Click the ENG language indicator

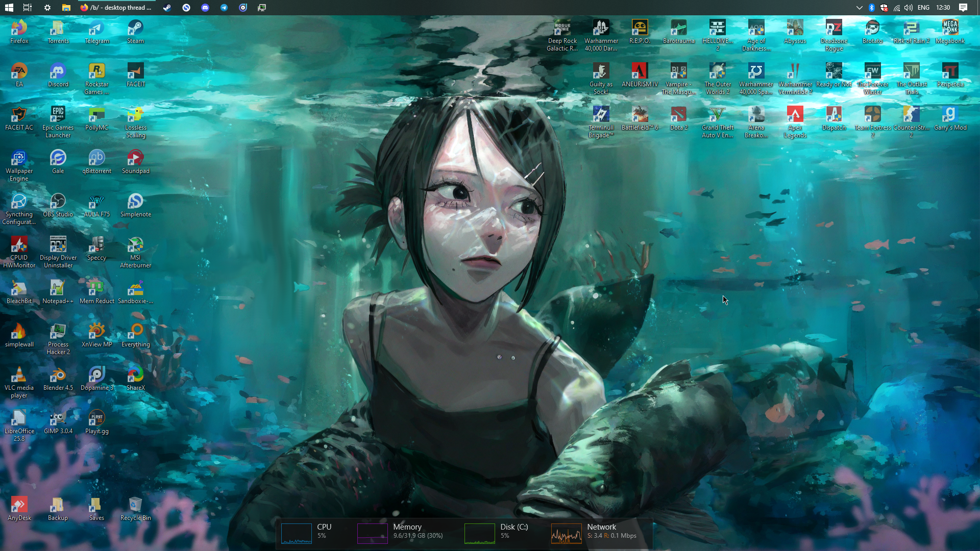(923, 8)
